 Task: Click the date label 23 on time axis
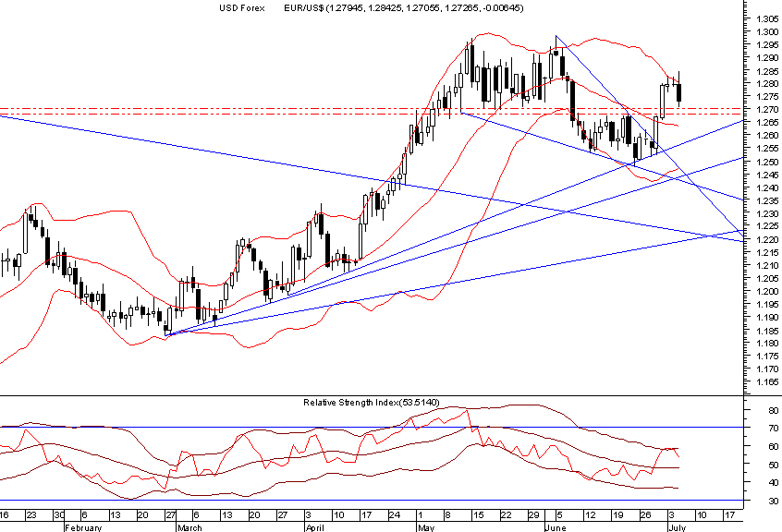pyautogui.click(x=31, y=515)
